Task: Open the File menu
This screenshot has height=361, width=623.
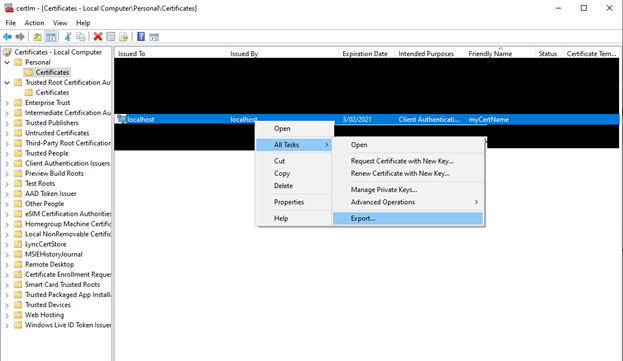Action: [10, 23]
